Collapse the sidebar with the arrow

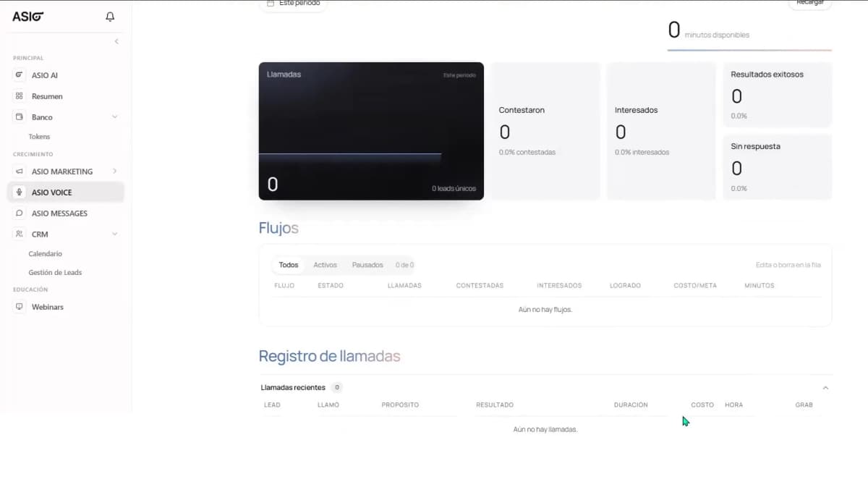point(116,41)
